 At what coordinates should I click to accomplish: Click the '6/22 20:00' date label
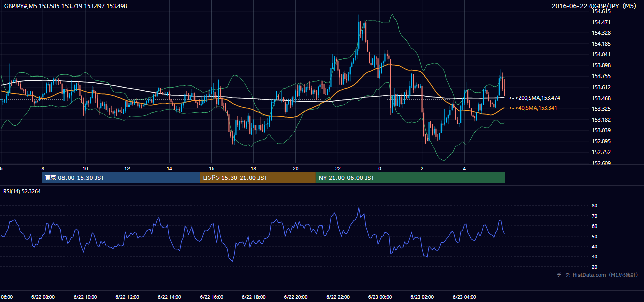pyautogui.click(x=295, y=297)
